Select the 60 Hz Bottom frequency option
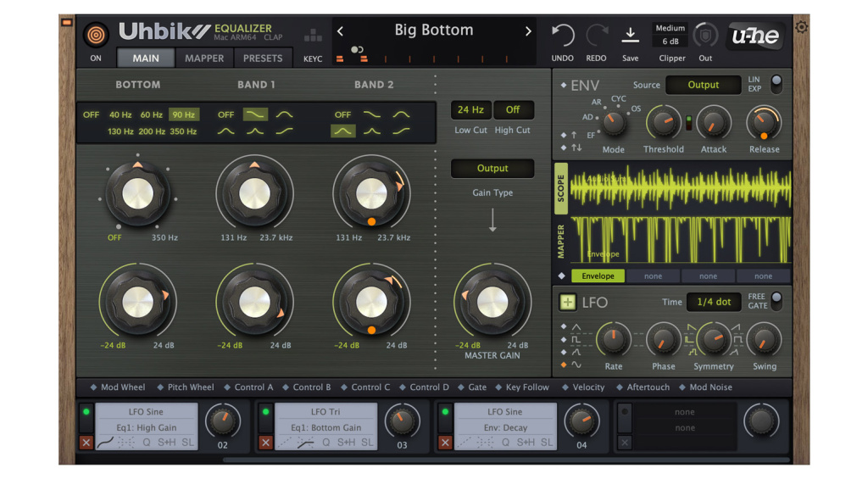 point(152,114)
